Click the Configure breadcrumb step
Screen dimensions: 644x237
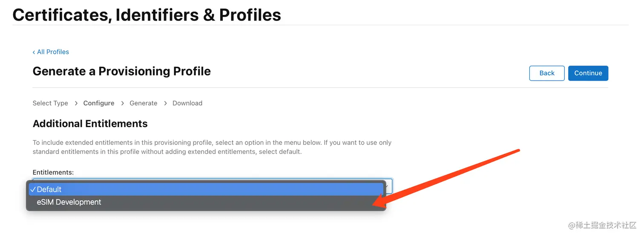point(99,103)
